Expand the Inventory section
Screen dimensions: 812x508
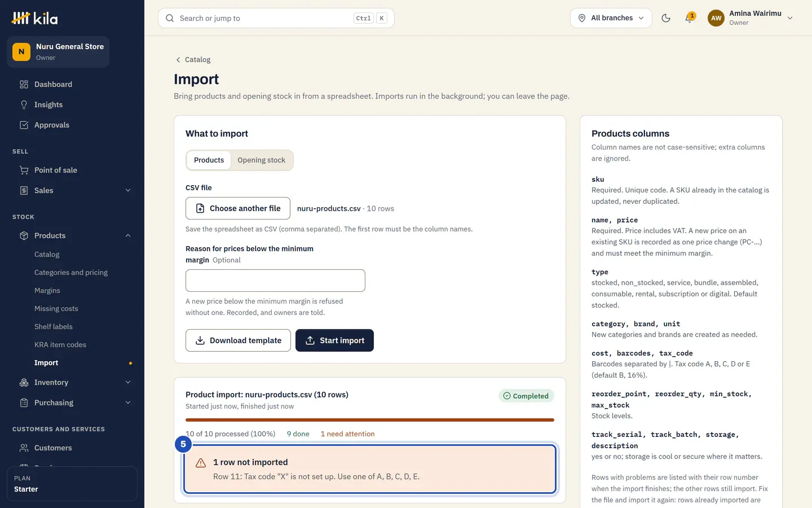[128, 382]
